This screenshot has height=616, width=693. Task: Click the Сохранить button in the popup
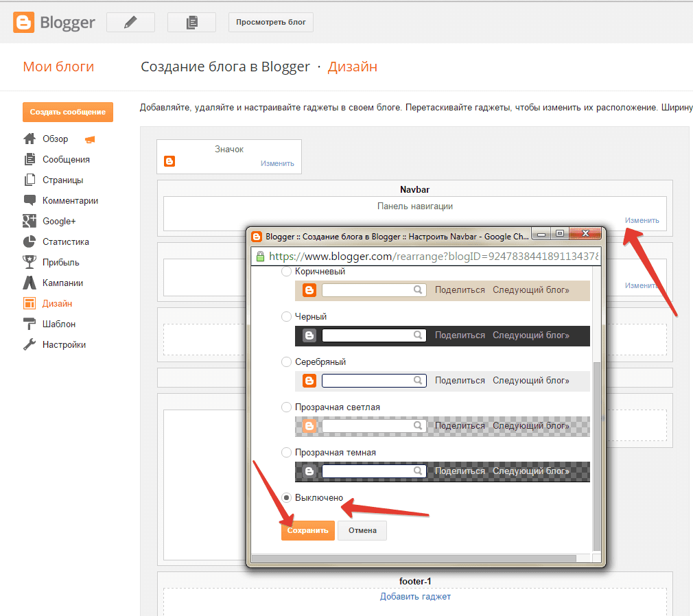tap(307, 530)
